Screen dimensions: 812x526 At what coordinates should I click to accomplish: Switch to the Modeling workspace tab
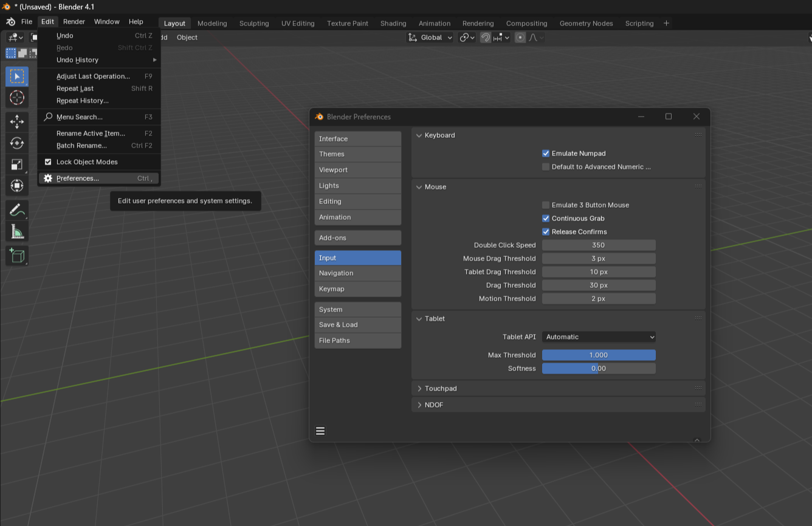tap(212, 23)
